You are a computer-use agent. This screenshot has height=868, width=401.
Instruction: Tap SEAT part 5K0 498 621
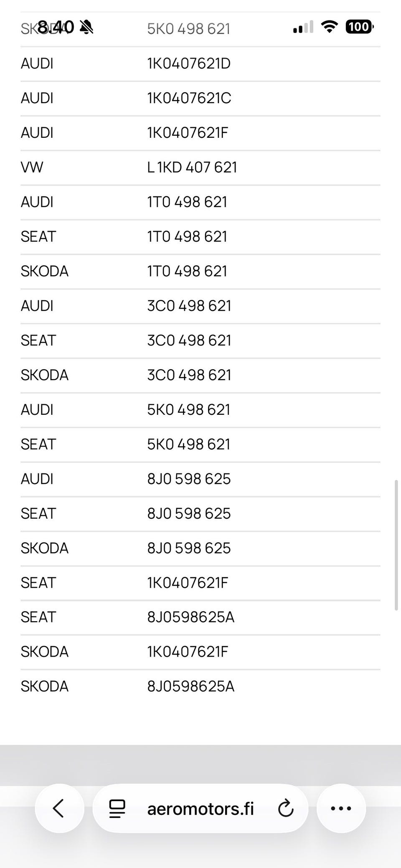[189, 444]
